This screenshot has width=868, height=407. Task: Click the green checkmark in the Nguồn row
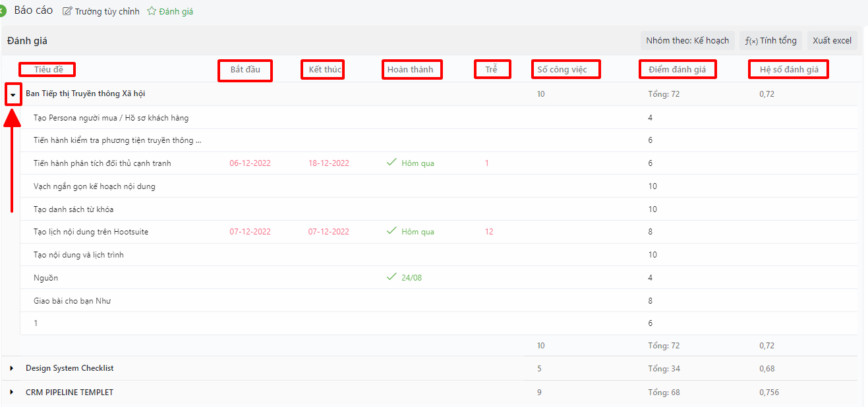coord(391,277)
